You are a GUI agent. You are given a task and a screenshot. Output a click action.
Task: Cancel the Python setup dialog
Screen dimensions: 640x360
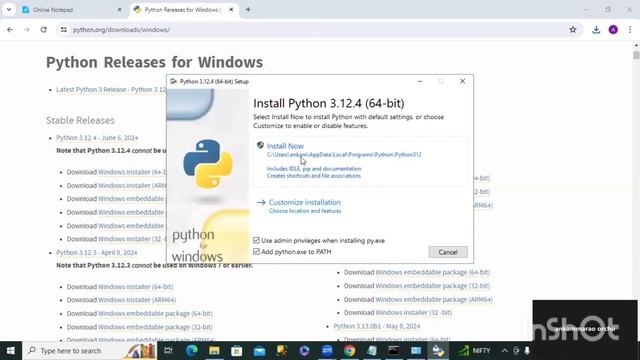coord(448,252)
